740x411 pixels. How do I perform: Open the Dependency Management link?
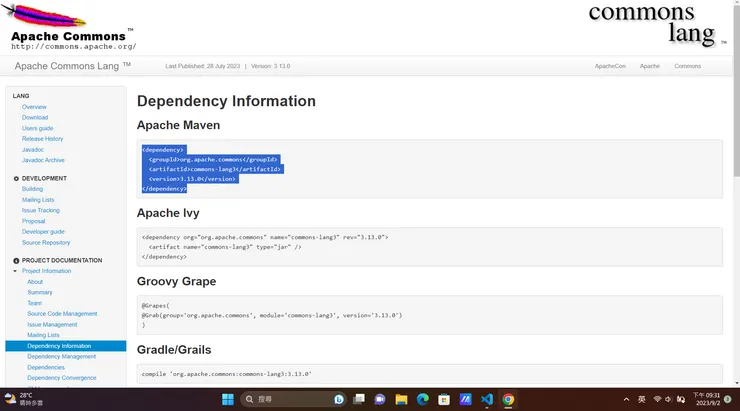click(61, 357)
